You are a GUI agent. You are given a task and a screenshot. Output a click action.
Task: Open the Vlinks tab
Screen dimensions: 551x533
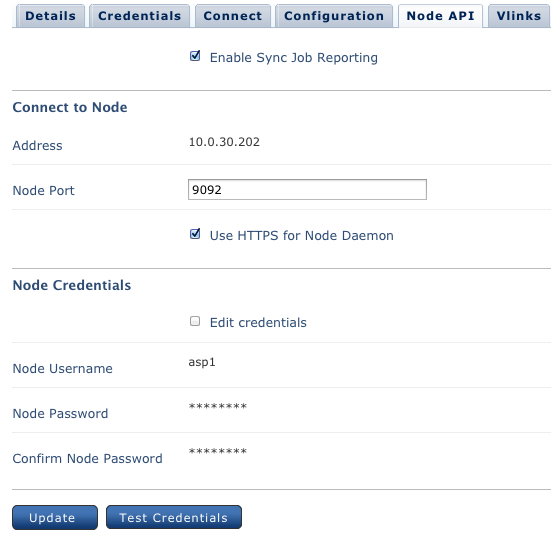point(519,16)
